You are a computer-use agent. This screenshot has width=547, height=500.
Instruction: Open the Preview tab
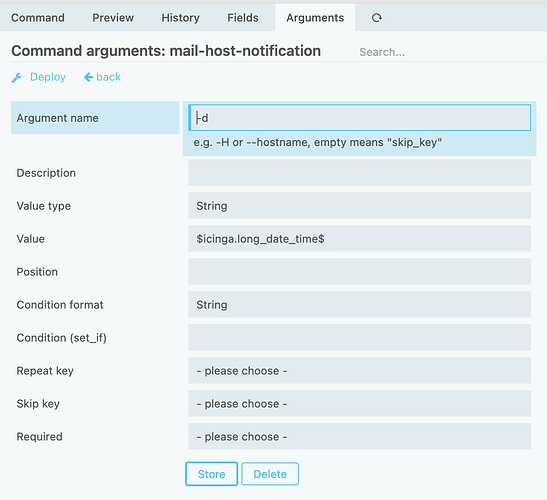[113, 17]
